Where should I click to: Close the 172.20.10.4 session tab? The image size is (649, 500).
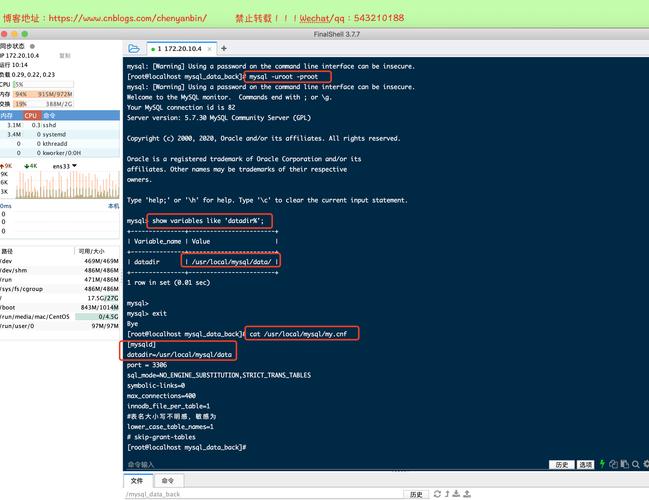point(209,49)
